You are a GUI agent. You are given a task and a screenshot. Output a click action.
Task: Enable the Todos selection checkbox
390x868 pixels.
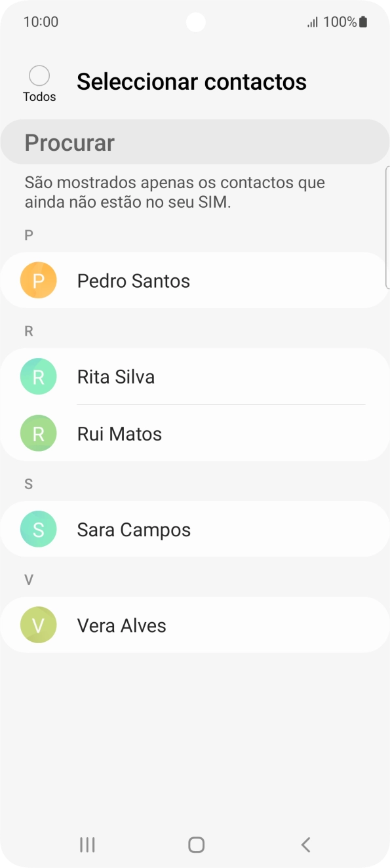pyautogui.click(x=39, y=75)
